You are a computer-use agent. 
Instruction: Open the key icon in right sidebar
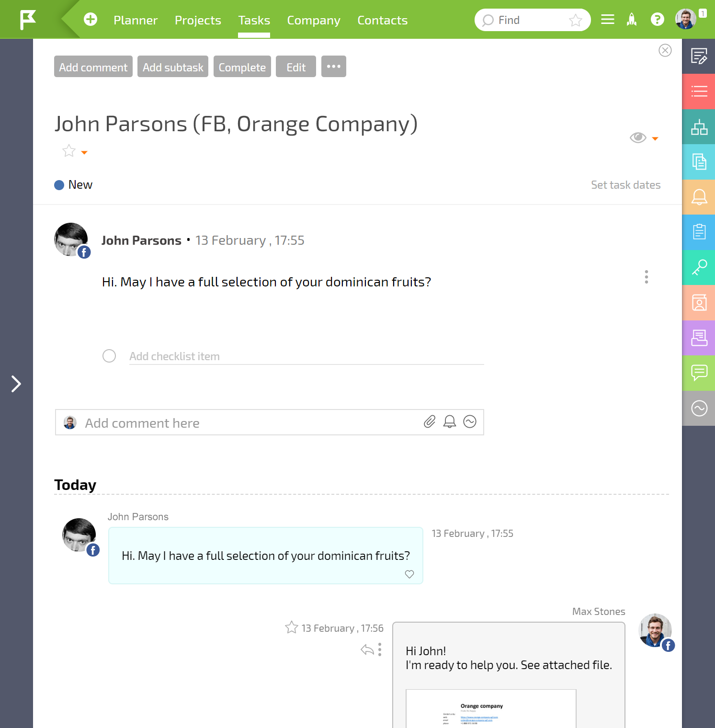click(699, 267)
